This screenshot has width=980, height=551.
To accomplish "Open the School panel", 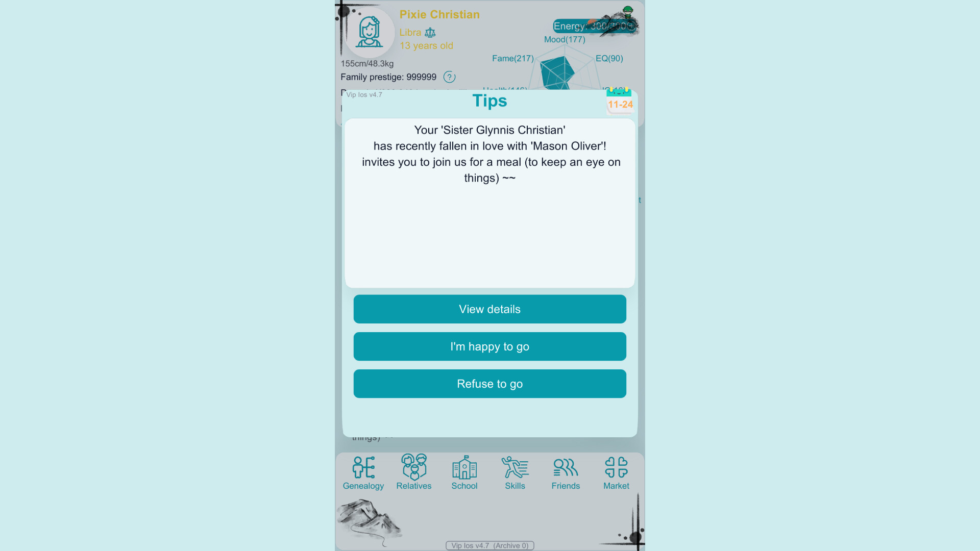I will [464, 471].
